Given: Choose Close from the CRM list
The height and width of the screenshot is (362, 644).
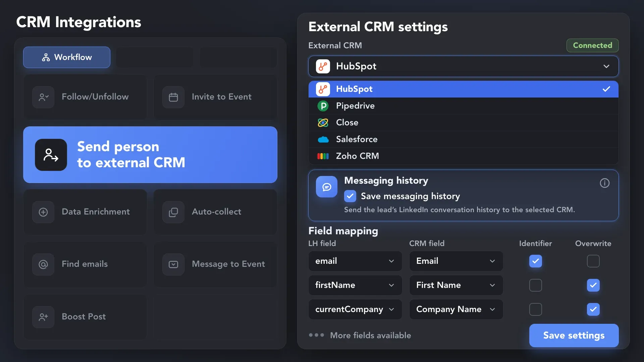Looking at the screenshot, I should (x=464, y=123).
